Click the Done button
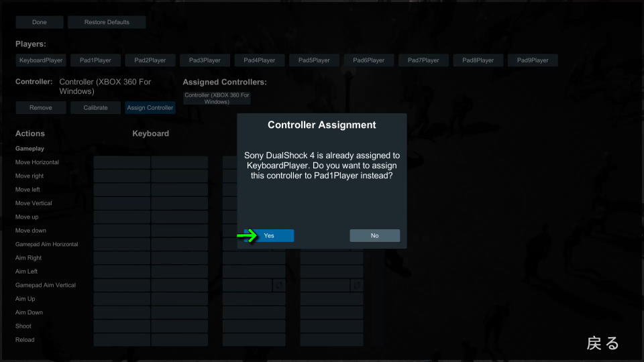The width and height of the screenshot is (644, 362). (40, 22)
